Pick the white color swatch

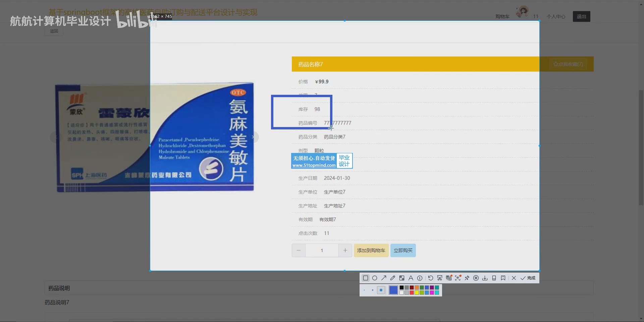(x=401, y=292)
